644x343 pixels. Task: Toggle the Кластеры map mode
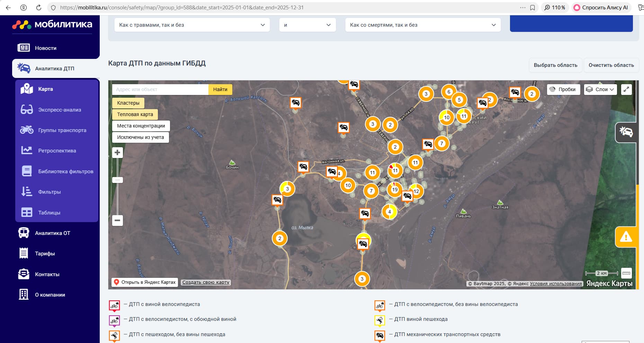coord(128,103)
